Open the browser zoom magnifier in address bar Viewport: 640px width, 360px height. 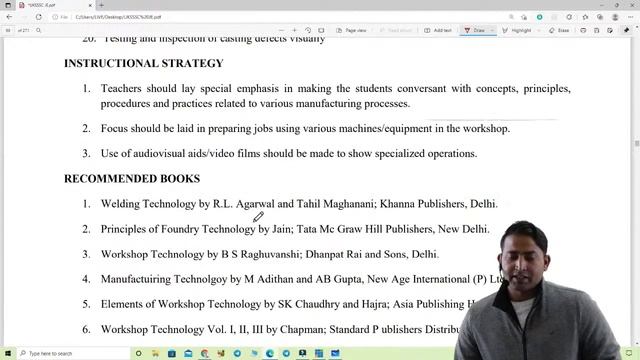[511, 17]
